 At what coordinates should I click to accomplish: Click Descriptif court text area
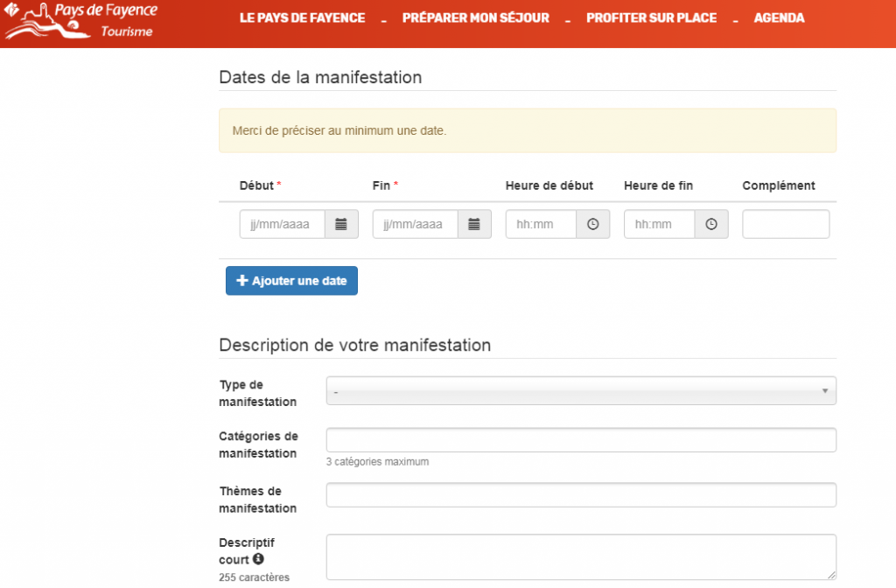click(x=581, y=556)
